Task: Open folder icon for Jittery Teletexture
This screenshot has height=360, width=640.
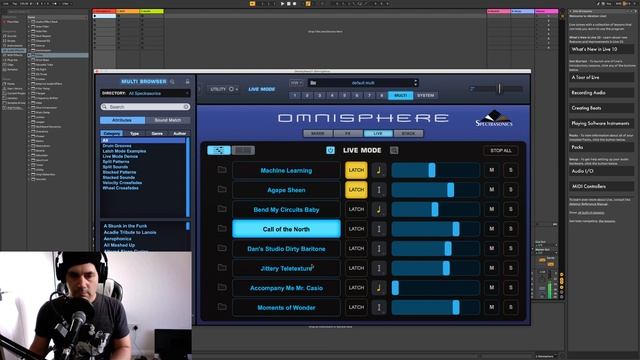Action: (222, 267)
